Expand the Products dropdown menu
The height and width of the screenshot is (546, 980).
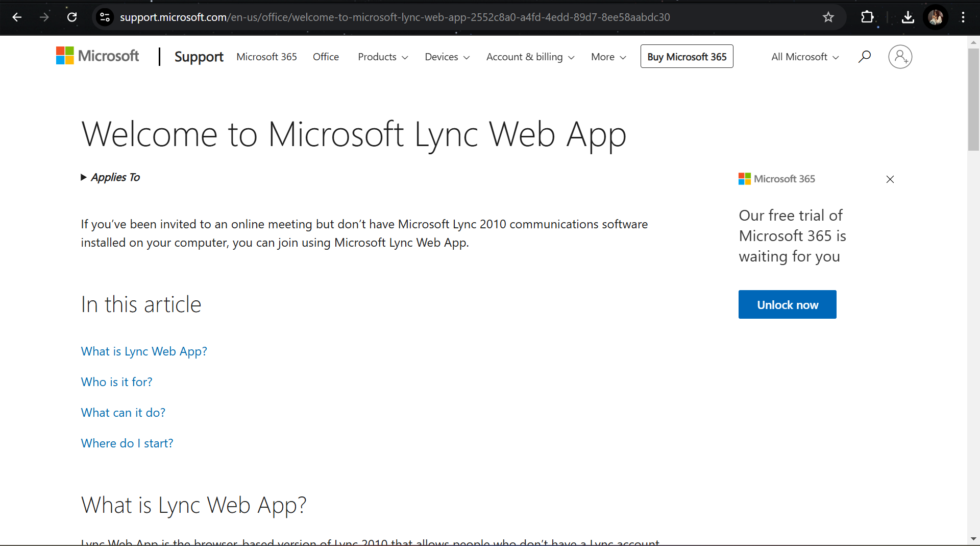click(x=383, y=57)
